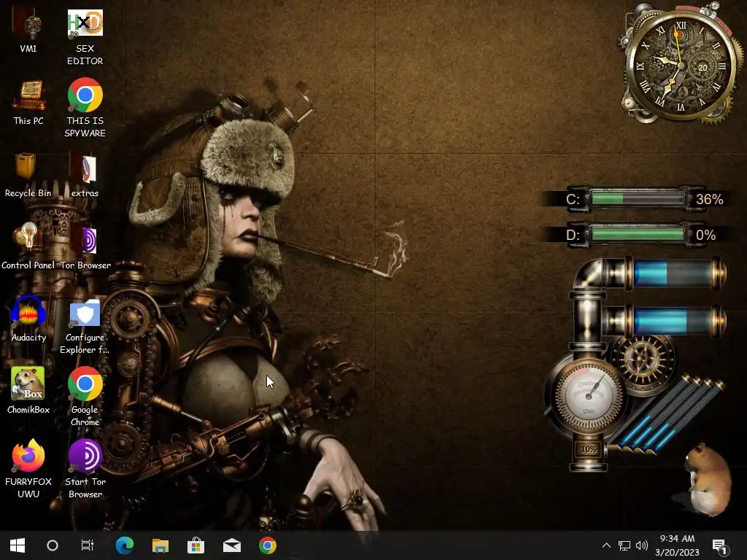Viewport: 747px width, 560px height.
Task: Expand the hidden tray icons chevron
Action: (606, 545)
